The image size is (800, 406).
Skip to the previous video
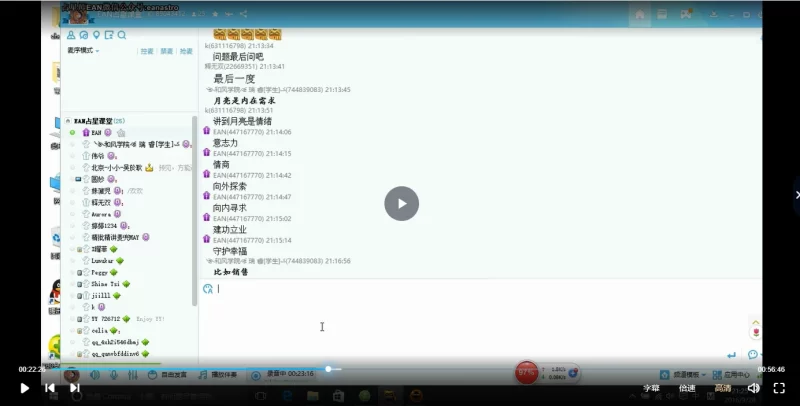pyautogui.click(x=49, y=388)
